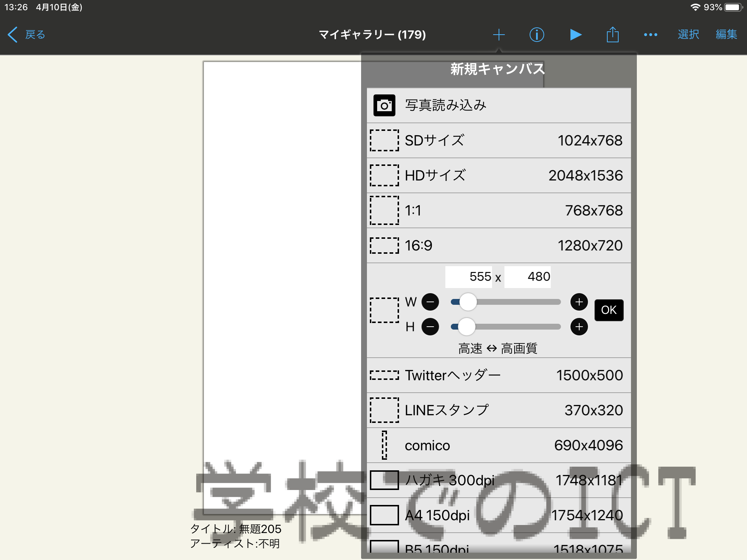The height and width of the screenshot is (560, 747).
Task: Select the 1:1 768x768 canvas
Action: (499, 210)
